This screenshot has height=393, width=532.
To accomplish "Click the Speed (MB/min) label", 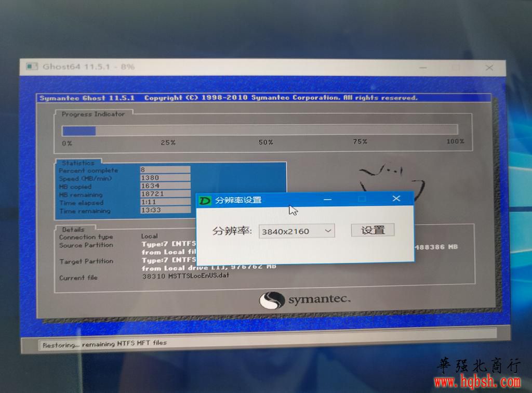I will pos(85,178).
